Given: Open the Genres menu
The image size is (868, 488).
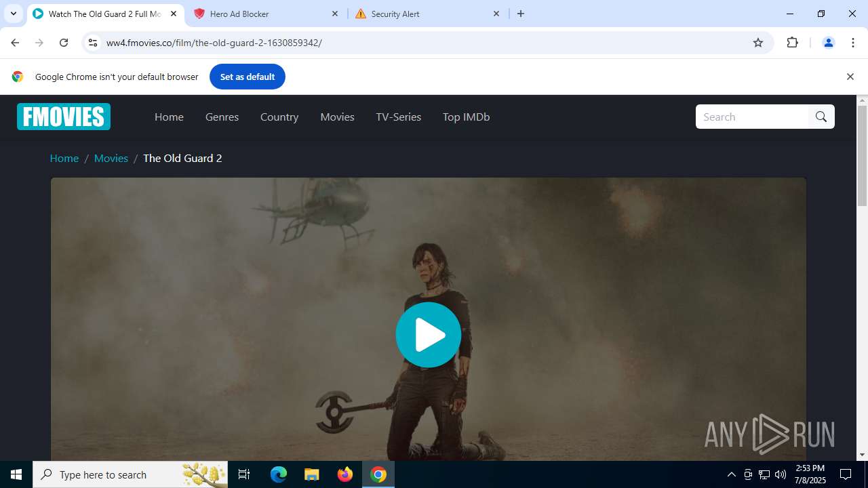Looking at the screenshot, I should (222, 117).
